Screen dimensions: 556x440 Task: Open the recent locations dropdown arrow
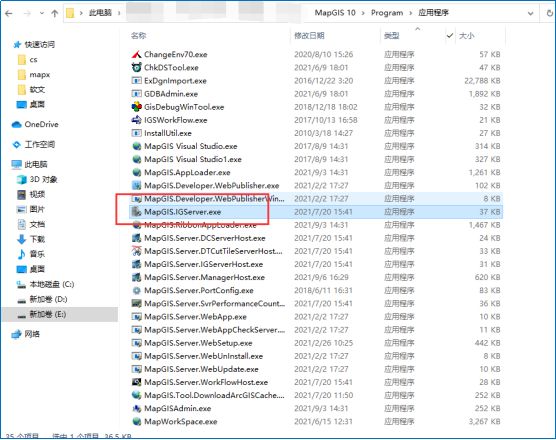pyautogui.click(x=42, y=13)
